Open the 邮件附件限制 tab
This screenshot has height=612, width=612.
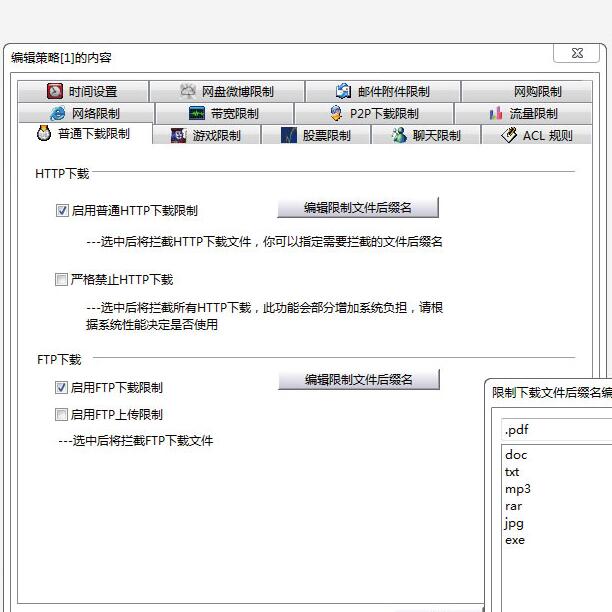(383, 91)
